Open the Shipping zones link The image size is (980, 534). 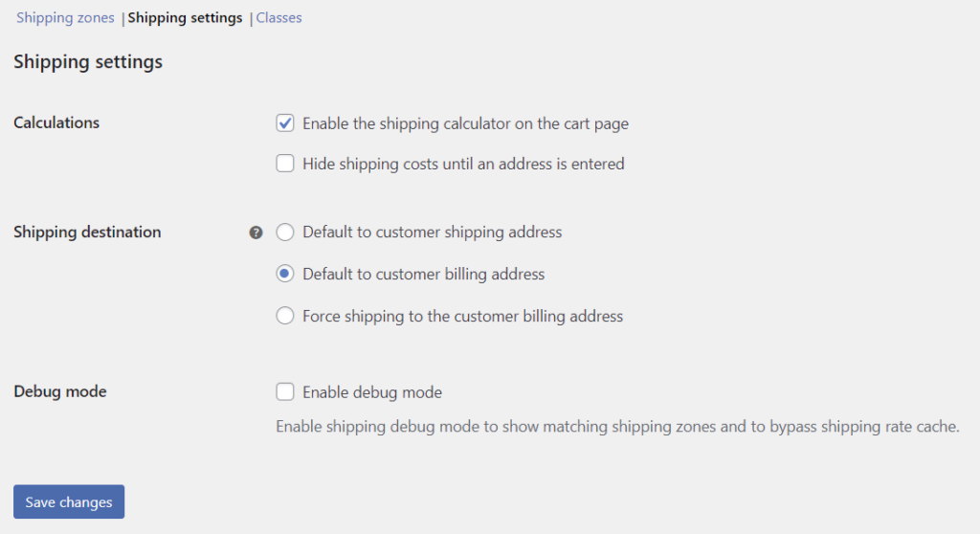pos(65,17)
